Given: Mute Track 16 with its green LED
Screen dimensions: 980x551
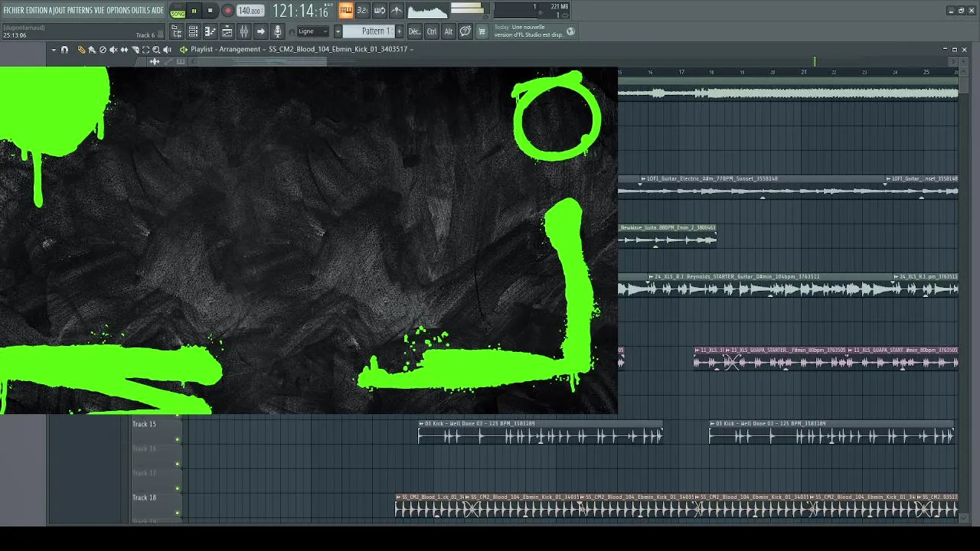Looking at the screenshot, I should pos(178,464).
